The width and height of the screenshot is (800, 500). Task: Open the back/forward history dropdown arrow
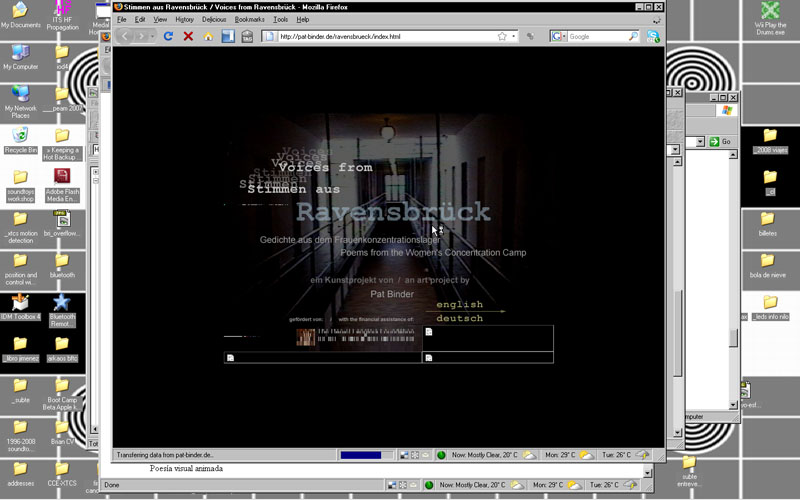tap(150, 36)
